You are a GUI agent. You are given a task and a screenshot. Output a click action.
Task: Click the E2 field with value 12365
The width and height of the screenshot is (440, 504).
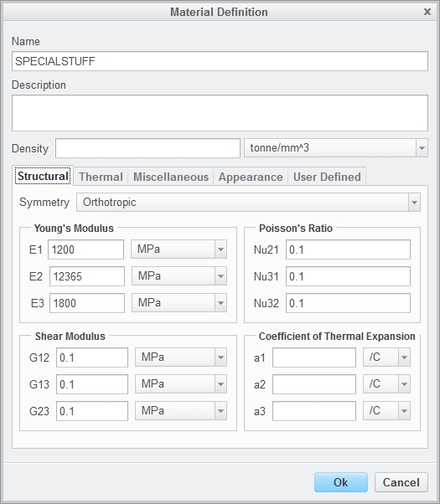pyautogui.click(x=87, y=276)
